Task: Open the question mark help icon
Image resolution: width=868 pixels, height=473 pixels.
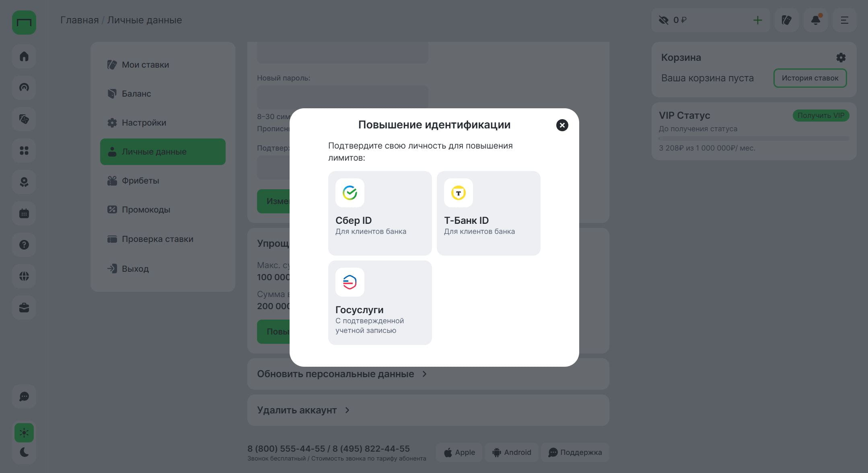Action: 24,245
